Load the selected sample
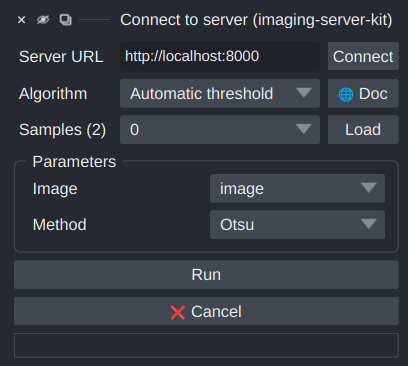408x366 pixels. [363, 130]
